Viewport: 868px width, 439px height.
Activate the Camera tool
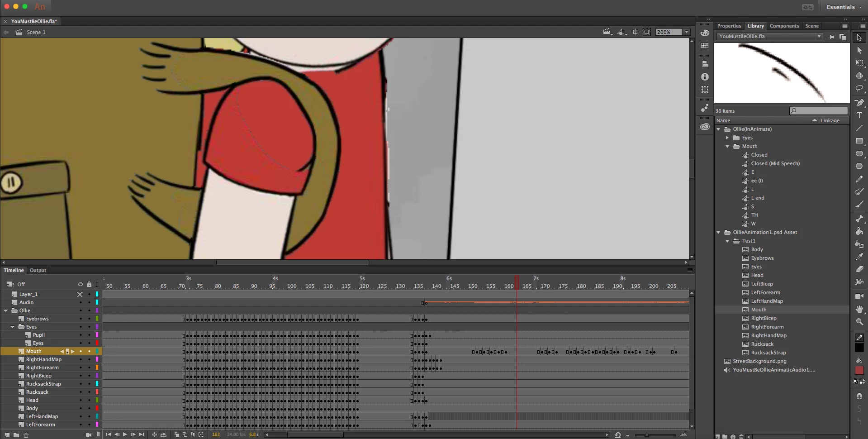pos(859,296)
